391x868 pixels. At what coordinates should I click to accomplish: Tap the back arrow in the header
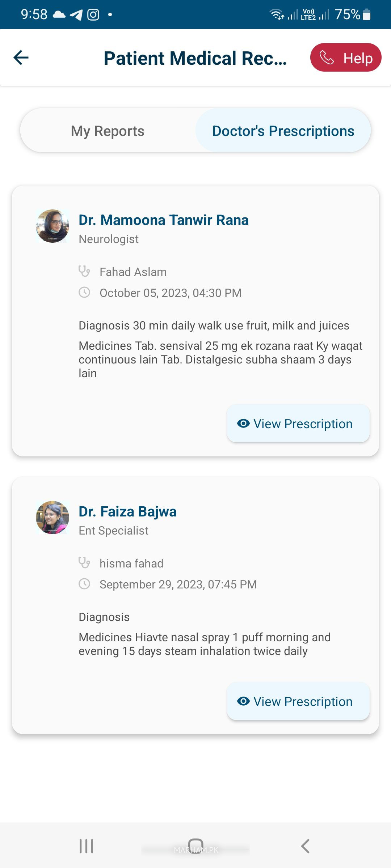(x=21, y=58)
